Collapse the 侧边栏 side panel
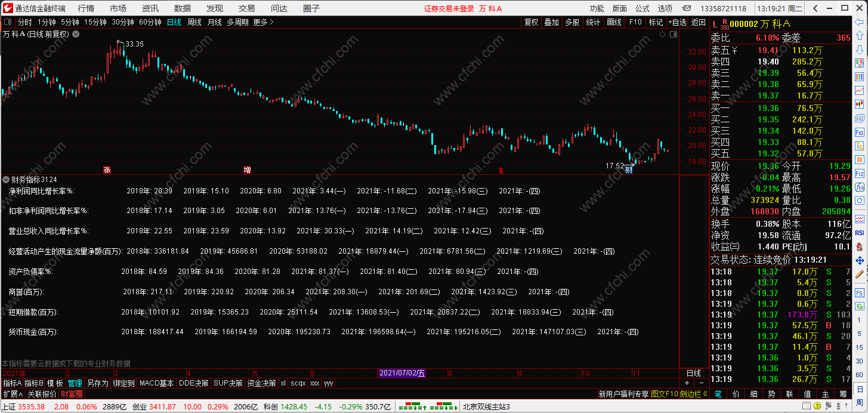The width and height of the screenshot is (868, 413). click(694, 394)
